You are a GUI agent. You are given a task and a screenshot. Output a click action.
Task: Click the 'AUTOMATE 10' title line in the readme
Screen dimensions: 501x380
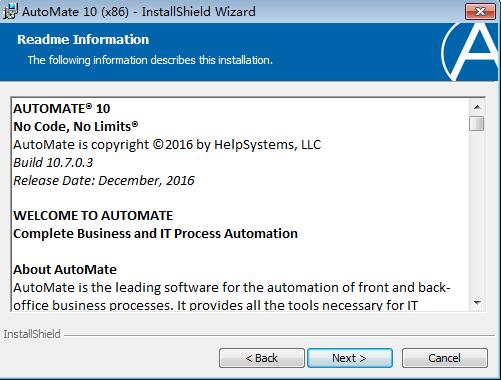click(62, 109)
